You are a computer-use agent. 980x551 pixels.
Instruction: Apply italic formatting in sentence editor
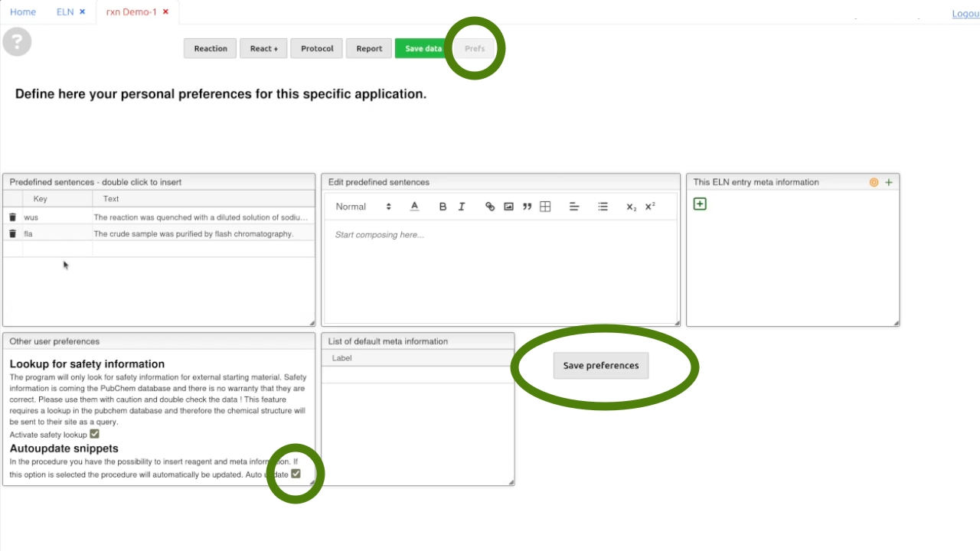462,207
